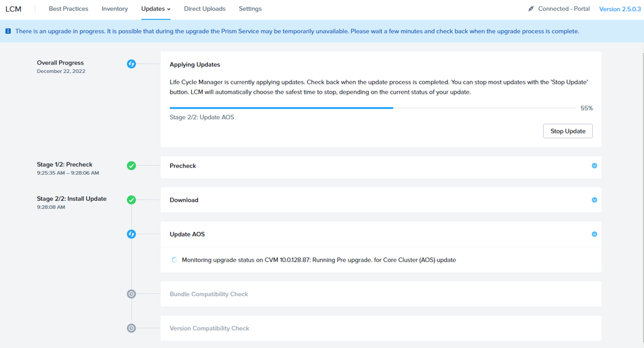Go to the Best Practices tab

pos(68,9)
